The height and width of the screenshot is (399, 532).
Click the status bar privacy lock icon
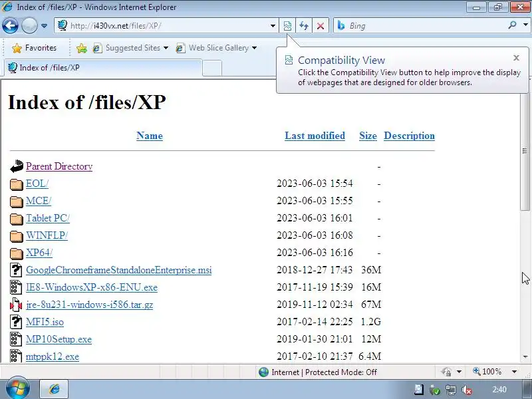coord(446,372)
